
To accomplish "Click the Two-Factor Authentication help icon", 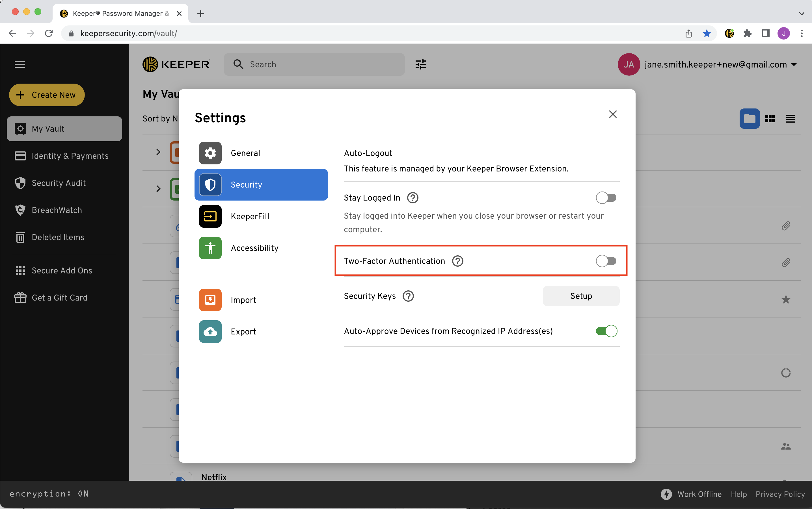I will click(x=457, y=261).
